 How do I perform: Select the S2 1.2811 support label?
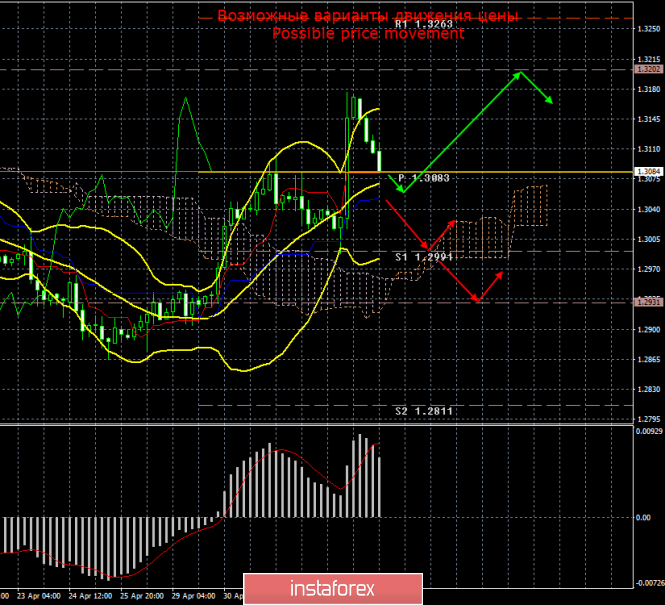tap(424, 411)
